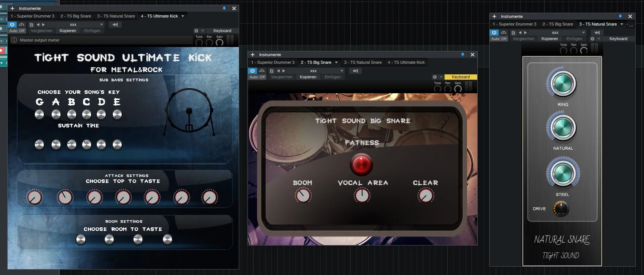644x275 pixels.
Task: Click the red Fatness button on Big Snare
Action: point(361,164)
